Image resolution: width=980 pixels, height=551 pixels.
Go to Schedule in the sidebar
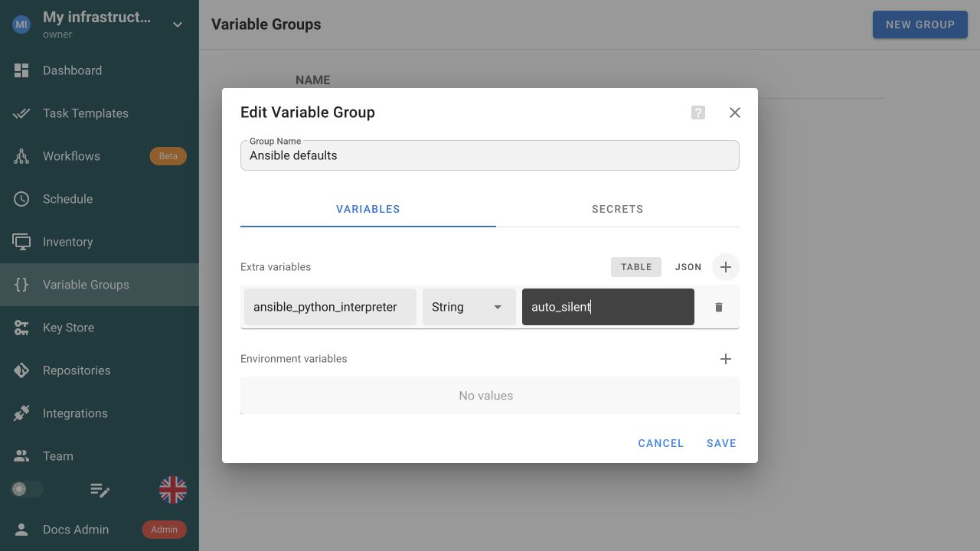tap(67, 199)
